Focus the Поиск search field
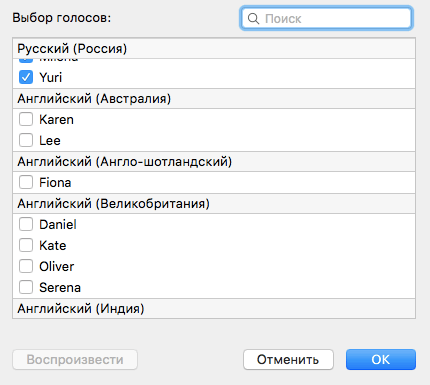430x385 pixels. [x=326, y=18]
